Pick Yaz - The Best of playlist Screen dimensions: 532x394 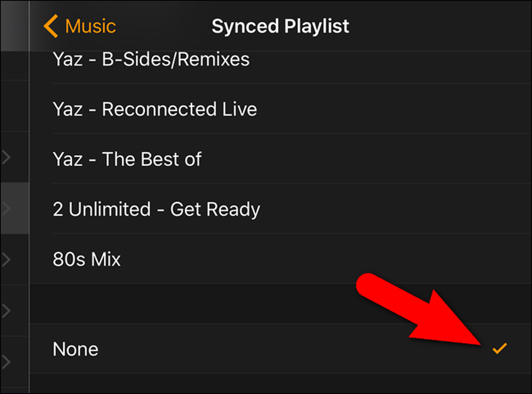click(280, 158)
